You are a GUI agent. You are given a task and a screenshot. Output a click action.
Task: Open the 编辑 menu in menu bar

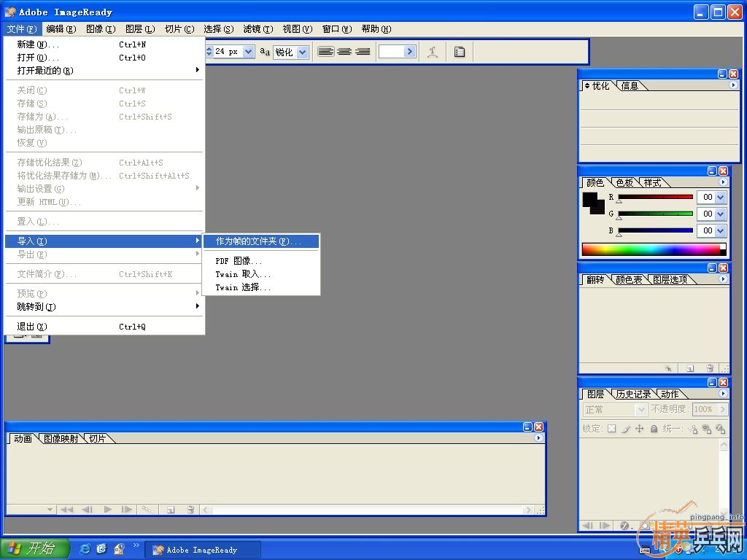(61, 29)
